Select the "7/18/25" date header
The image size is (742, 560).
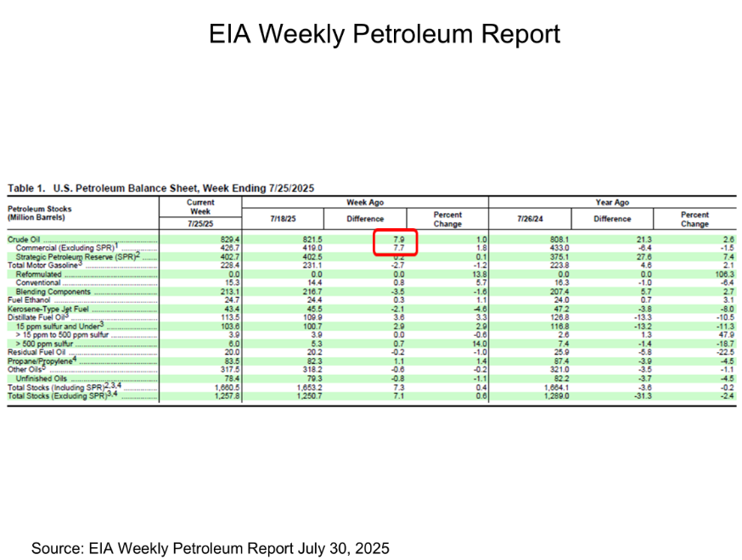pos(283,219)
